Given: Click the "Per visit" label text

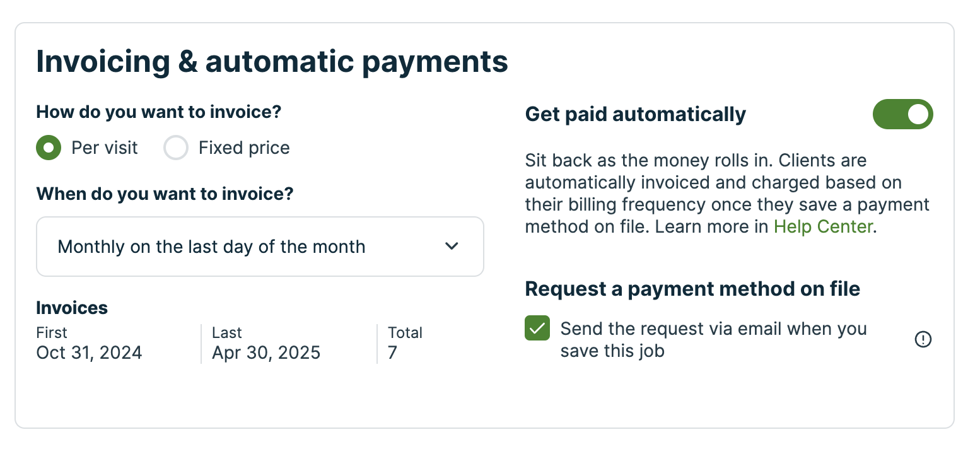Looking at the screenshot, I should tap(105, 148).
